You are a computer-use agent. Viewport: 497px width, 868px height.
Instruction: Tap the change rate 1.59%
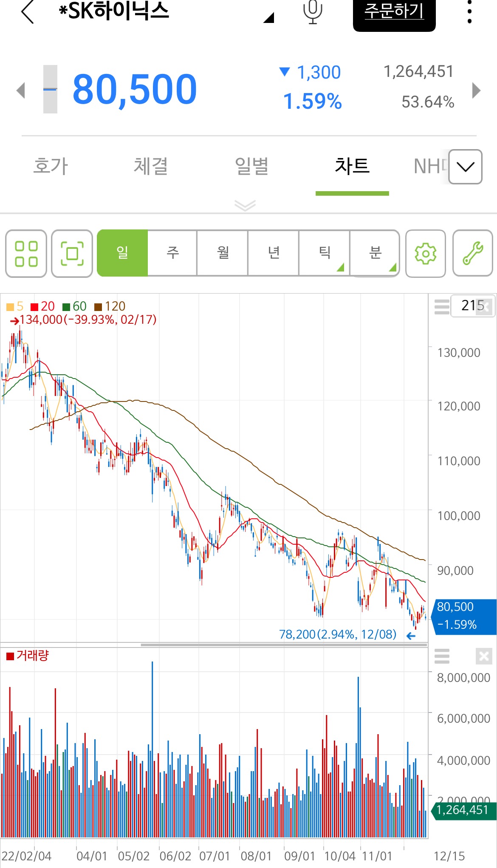tap(312, 102)
